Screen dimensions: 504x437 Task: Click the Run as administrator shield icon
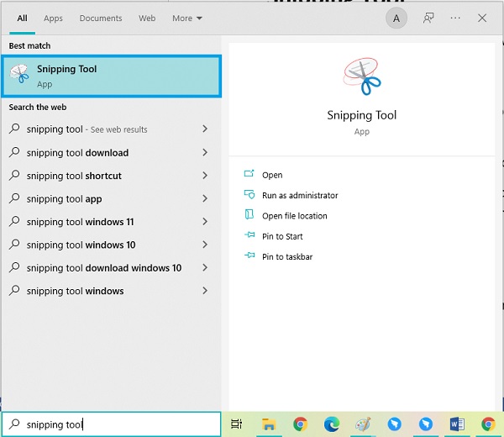coord(249,194)
